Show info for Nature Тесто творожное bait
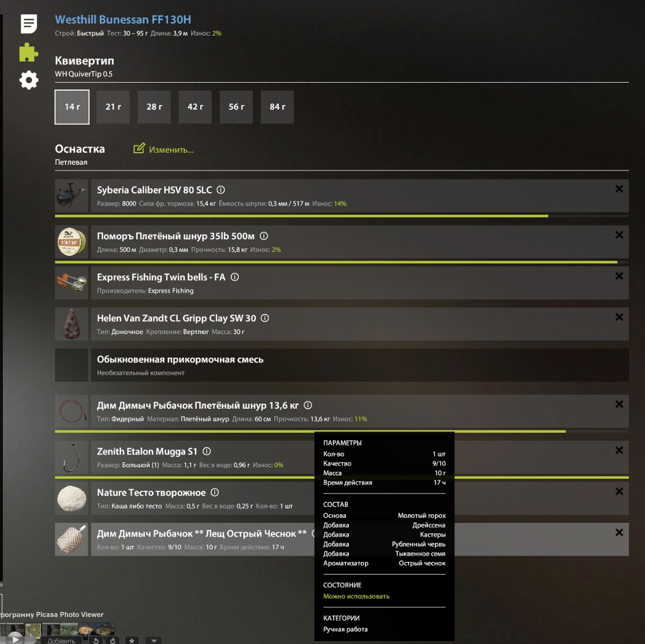The height and width of the screenshot is (644, 645). [x=215, y=492]
